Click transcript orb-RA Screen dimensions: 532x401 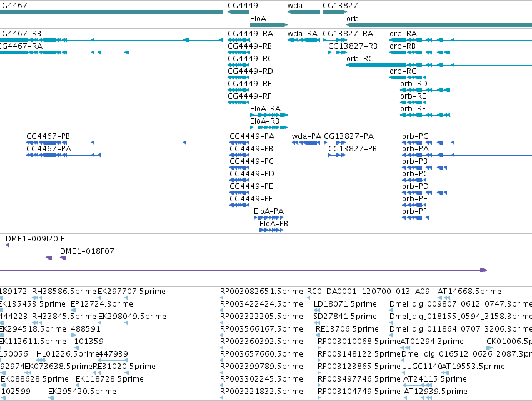coord(461,40)
